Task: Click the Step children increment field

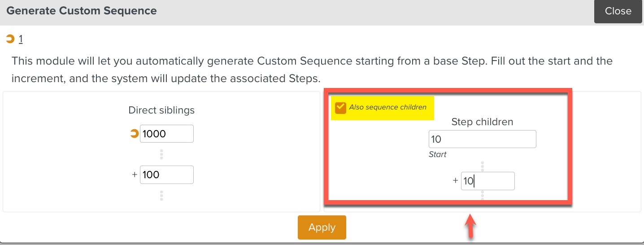Action: [x=487, y=181]
